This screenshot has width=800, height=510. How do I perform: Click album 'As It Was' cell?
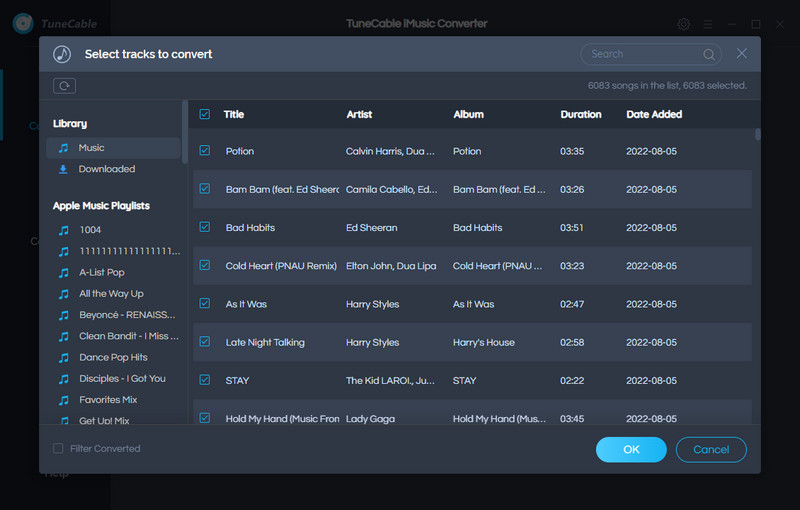tap(473, 304)
